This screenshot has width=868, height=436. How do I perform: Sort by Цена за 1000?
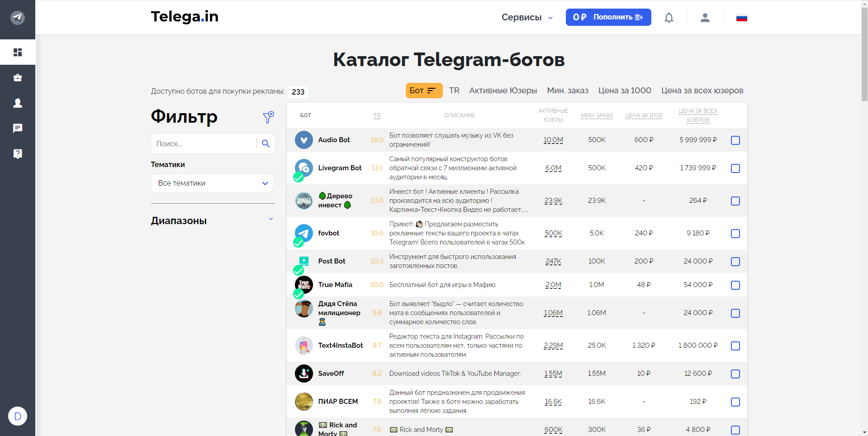[625, 91]
